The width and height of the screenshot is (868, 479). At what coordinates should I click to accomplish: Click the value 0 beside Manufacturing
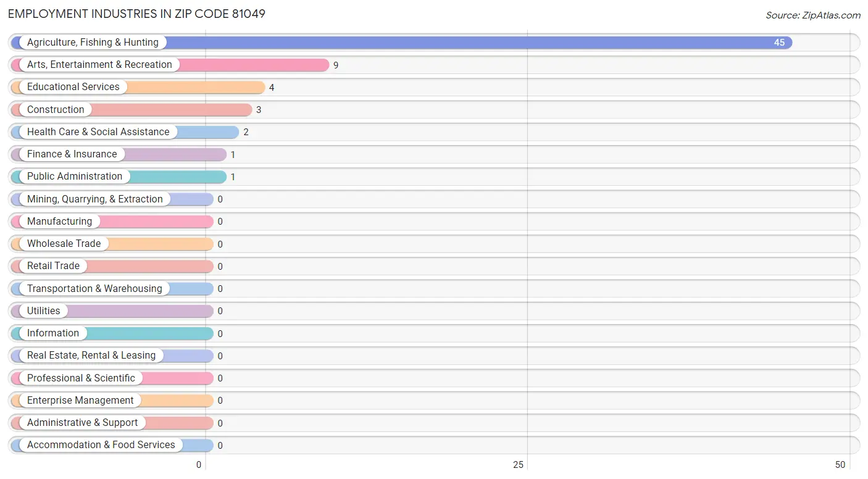(220, 222)
